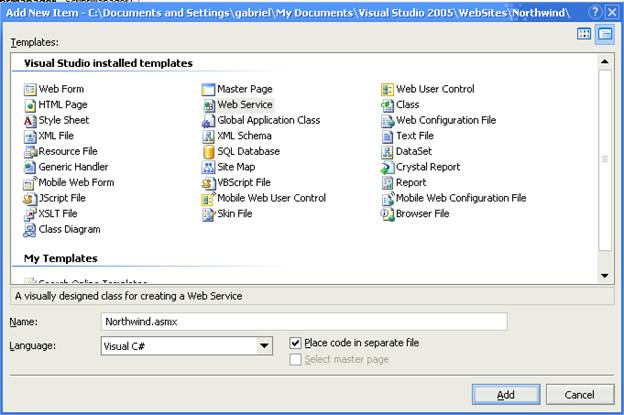Click the Web Form label text

coord(61,89)
